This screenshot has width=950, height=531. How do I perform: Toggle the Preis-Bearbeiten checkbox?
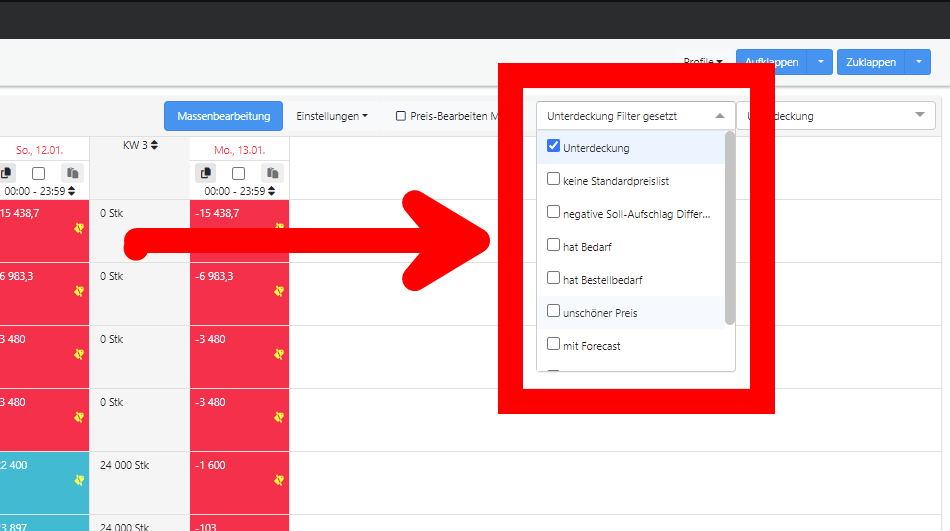tap(400, 116)
